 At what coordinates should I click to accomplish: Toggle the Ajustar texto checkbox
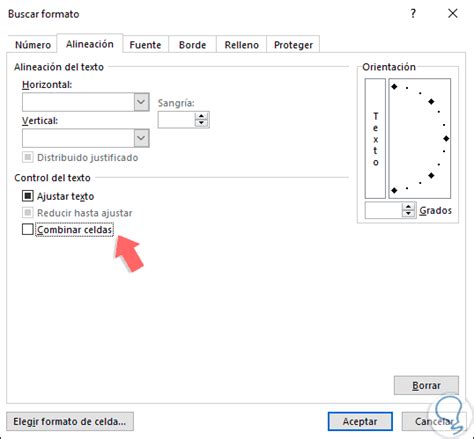[28, 196]
